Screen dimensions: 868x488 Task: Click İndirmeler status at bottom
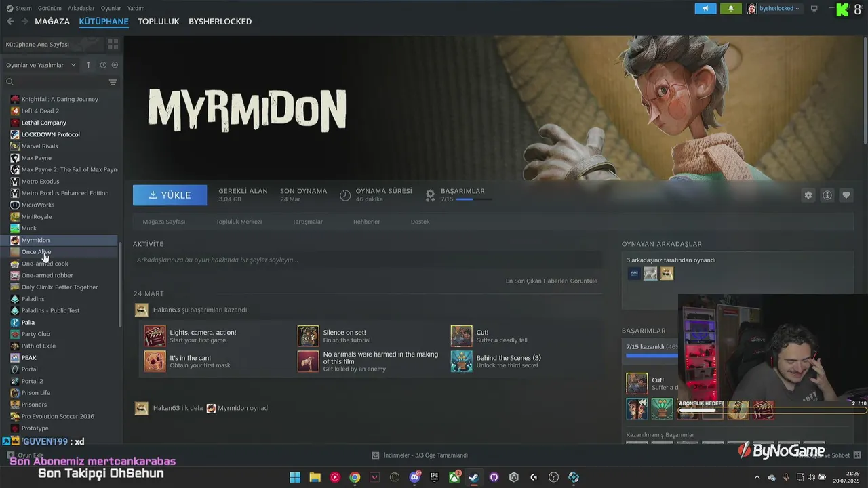pyautogui.click(x=420, y=455)
